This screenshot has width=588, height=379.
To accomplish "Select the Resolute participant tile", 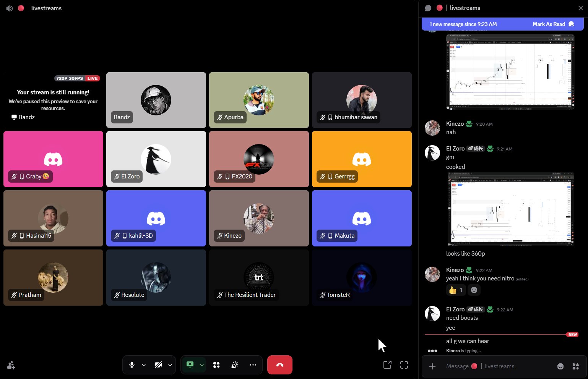I will pyautogui.click(x=156, y=277).
